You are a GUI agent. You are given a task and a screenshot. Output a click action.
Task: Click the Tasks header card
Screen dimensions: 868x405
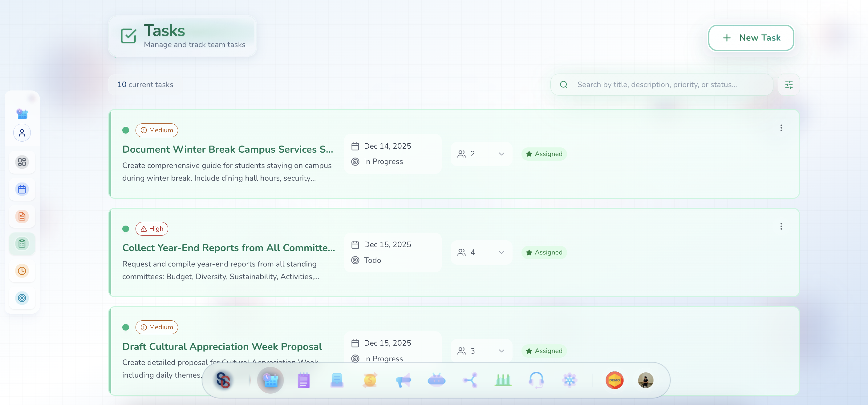[x=182, y=36]
